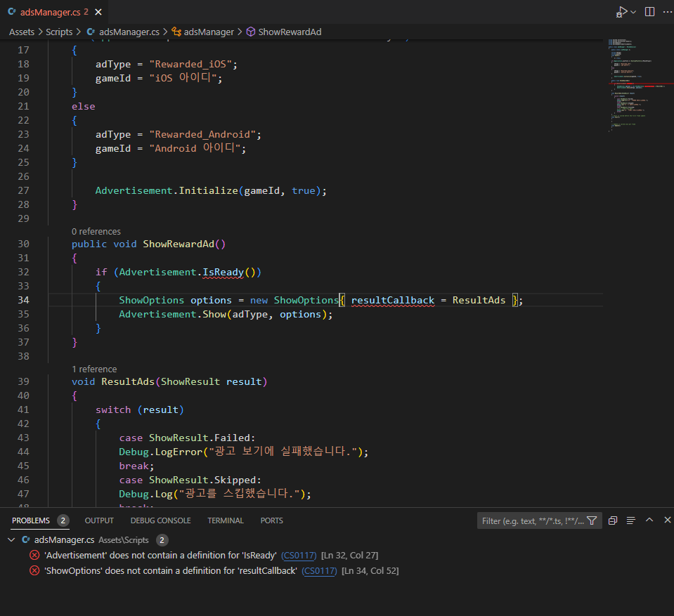Click the resultCallback underlined identifier
This screenshot has height=616, width=674.
(393, 300)
